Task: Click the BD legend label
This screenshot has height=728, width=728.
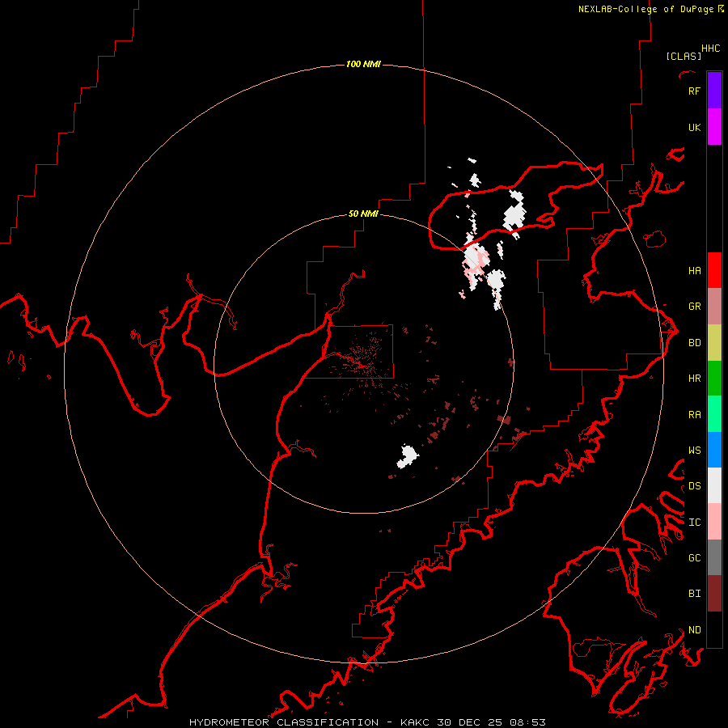Action: coord(694,343)
